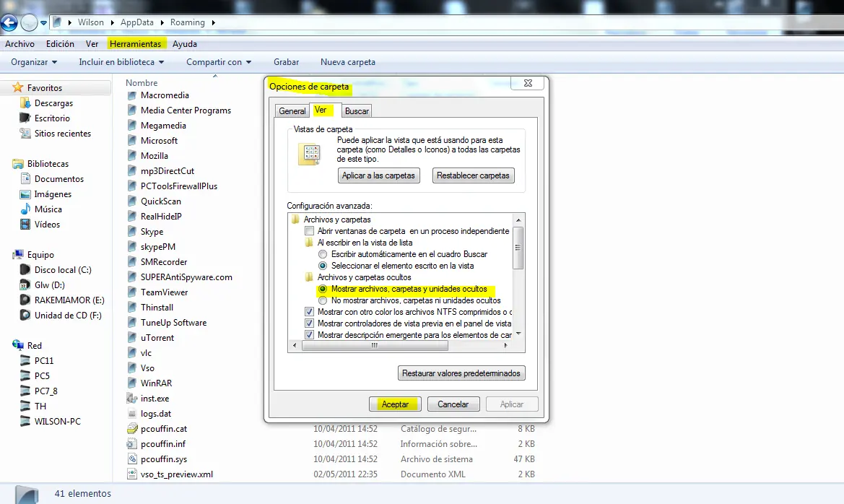Select 'Seleccionar el elemento escrito en la vista' radio
Image resolution: width=844 pixels, height=504 pixels.
tap(323, 266)
